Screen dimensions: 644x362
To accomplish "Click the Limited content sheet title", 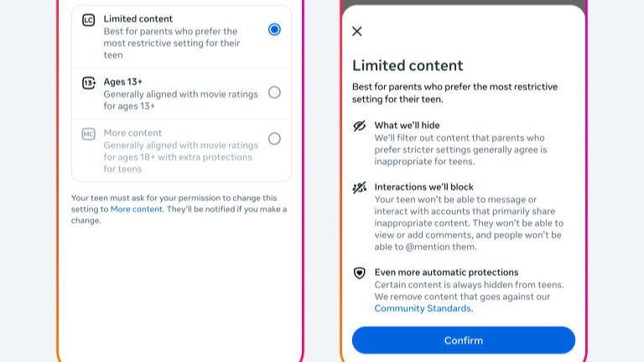I will [408, 65].
